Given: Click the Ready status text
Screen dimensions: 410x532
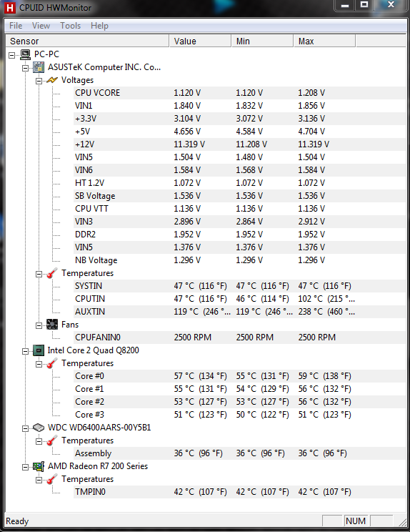Looking at the screenshot, I should (x=17, y=521).
